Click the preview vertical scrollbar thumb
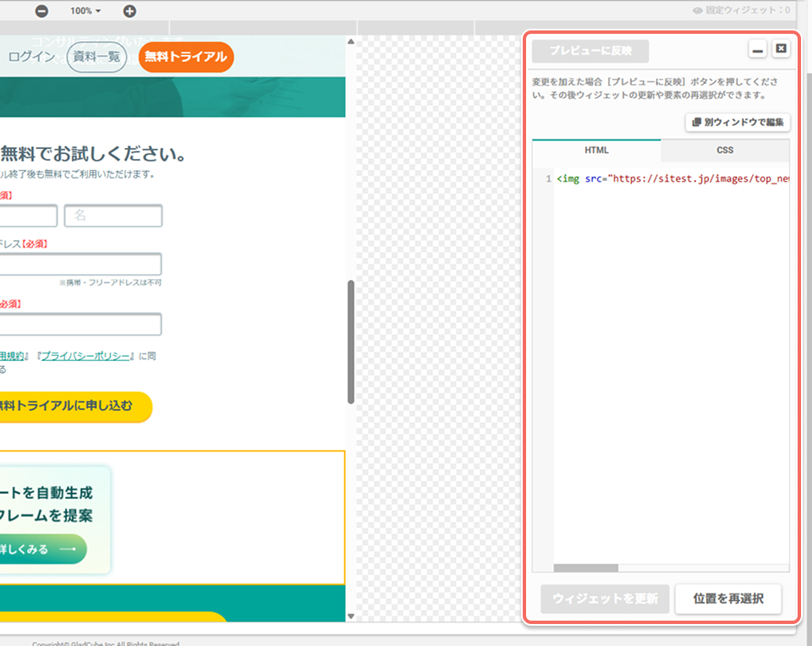Image resolution: width=812 pixels, height=646 pixels. [x=351, y=342]
